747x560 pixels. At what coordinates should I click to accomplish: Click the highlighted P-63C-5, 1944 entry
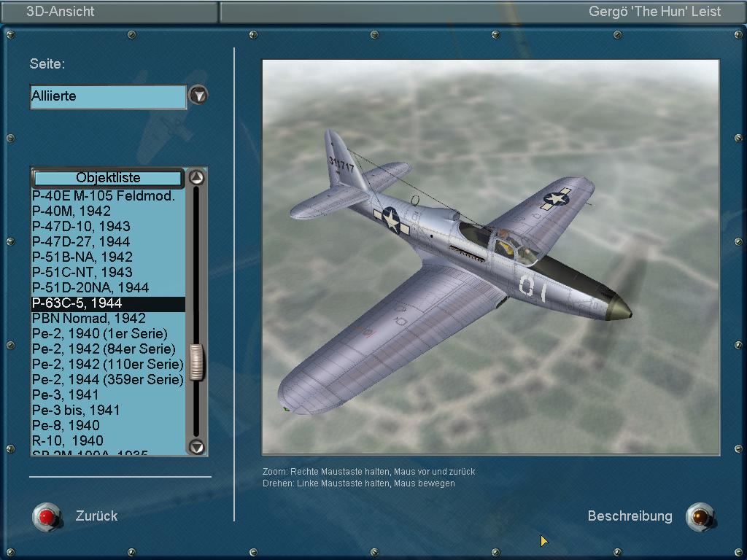click(x=108, y=303)
